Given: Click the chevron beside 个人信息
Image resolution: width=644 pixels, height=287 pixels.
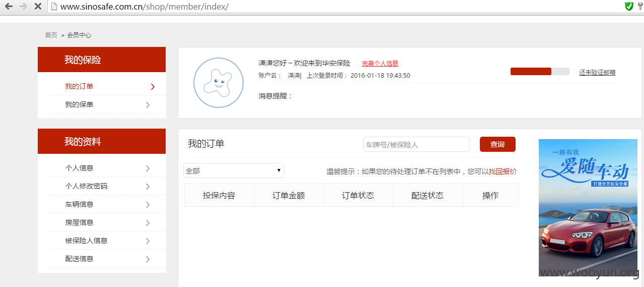Looking at the screenshot, I should pos(148,168).
